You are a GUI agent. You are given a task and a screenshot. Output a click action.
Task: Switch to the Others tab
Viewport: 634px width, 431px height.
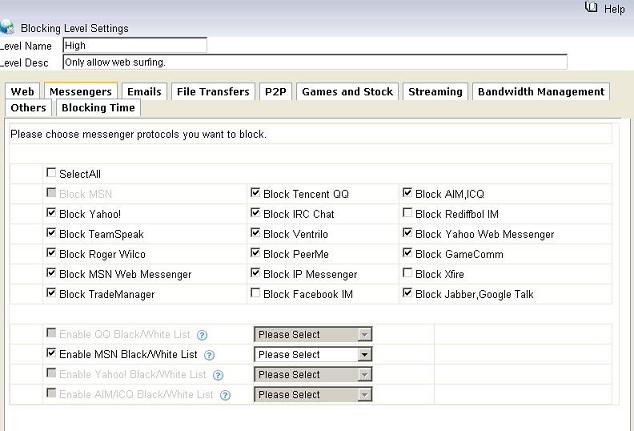[x=28, y=108]
